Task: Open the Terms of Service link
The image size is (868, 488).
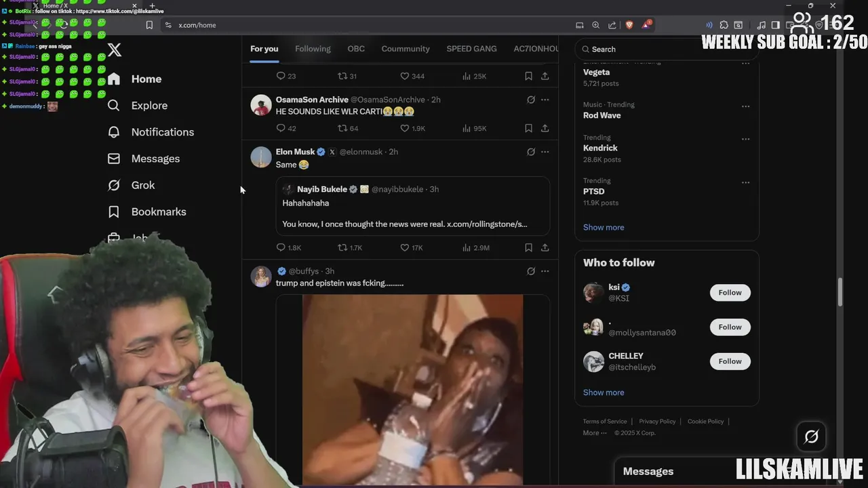Action: coord(605,422)
